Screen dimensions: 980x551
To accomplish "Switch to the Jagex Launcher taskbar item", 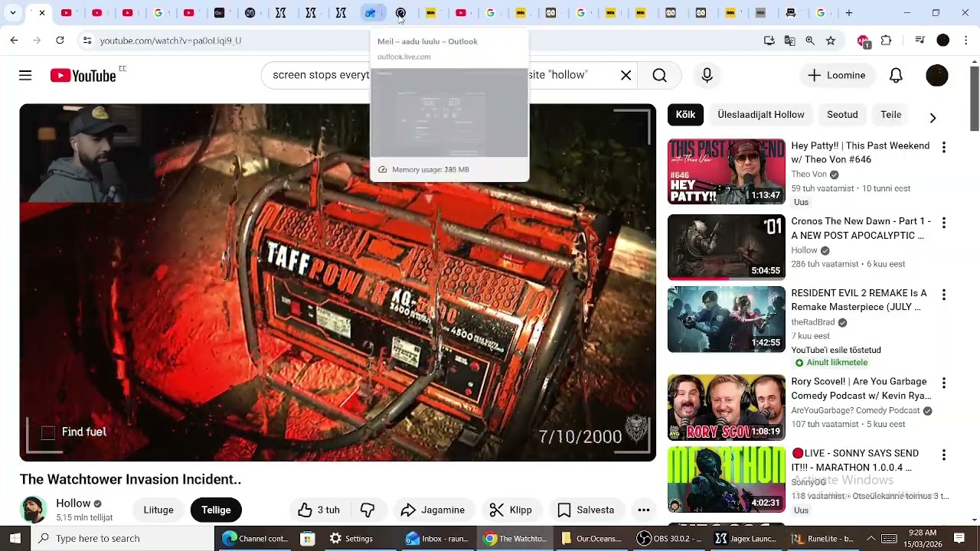I will click(x=746, y=538).
